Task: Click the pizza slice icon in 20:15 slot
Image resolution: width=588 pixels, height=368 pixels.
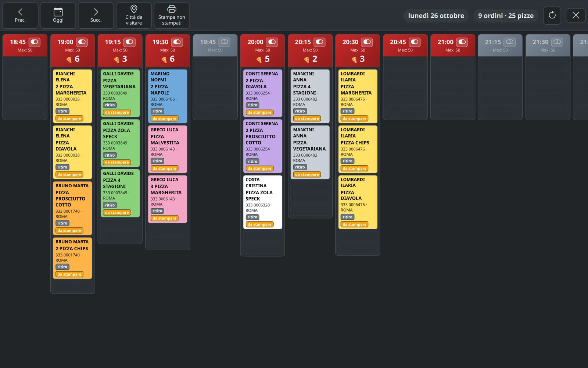Action: [306, 59]
